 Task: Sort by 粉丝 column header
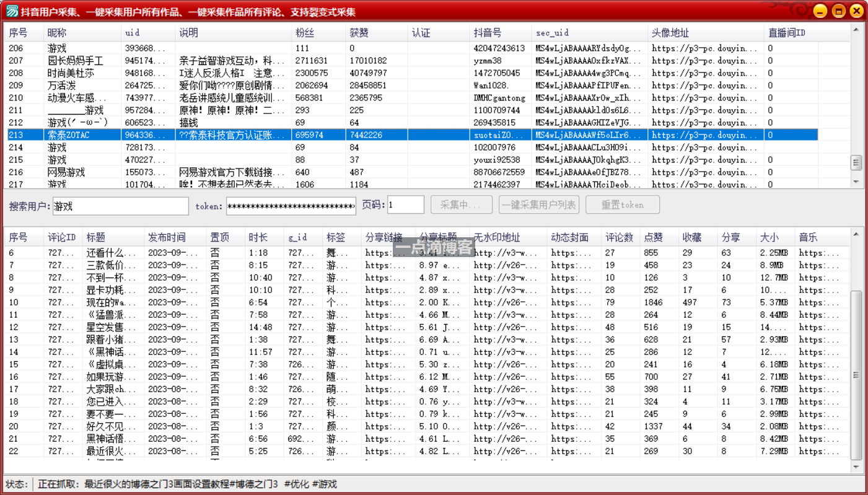coord(318,33)
